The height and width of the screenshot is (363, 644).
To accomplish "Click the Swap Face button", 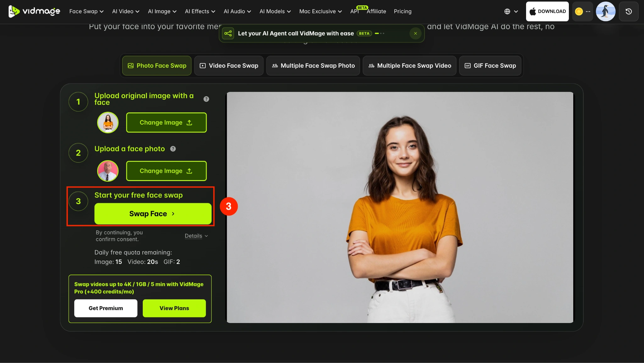I will point(153,214).
